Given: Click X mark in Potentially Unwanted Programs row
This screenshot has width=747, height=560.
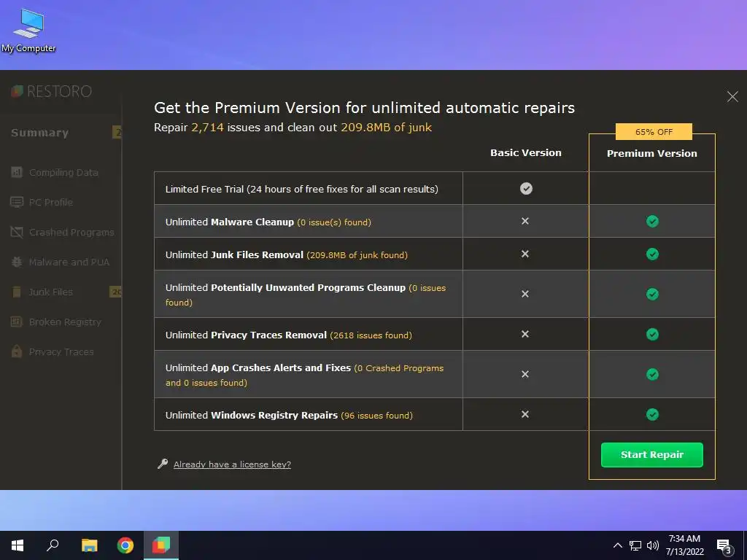Looking at the screenshot, I should click(525, 294).
